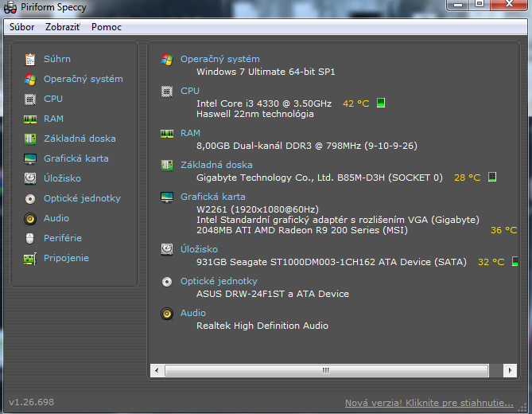Click the hard drive icon in summary panel
The image size is (532, 414).
pyautogui.click(x=166, y=249)
